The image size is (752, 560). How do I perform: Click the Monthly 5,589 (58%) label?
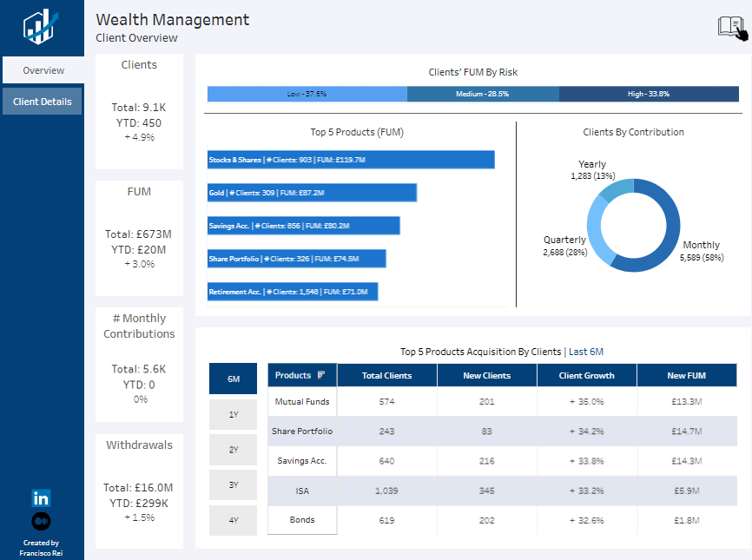[702, 251]
